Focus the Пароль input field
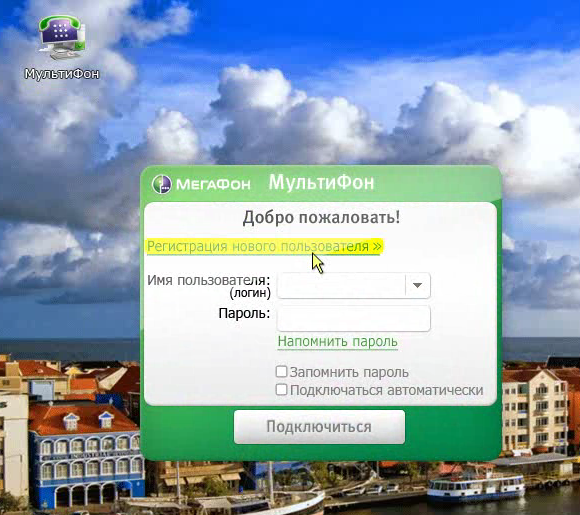 pyautogui.click(x=354, y=318)
